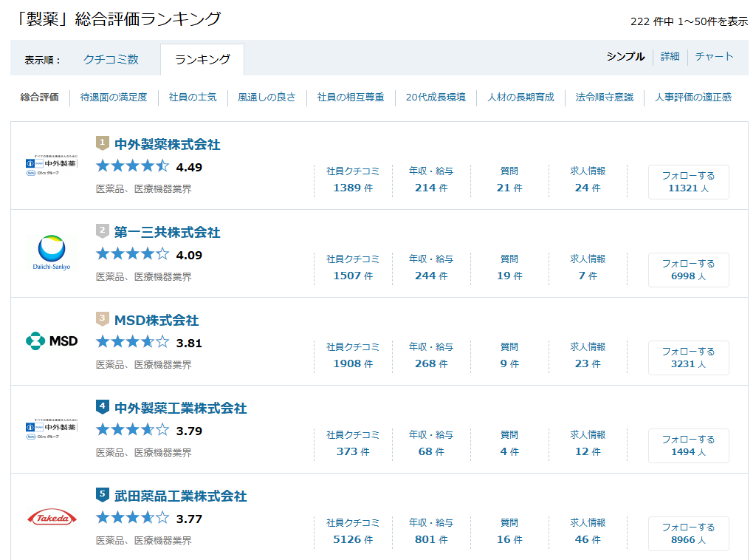Switch to the 詳細 view mode
This screenshot has width=756, height=560.
coord(670,56)
